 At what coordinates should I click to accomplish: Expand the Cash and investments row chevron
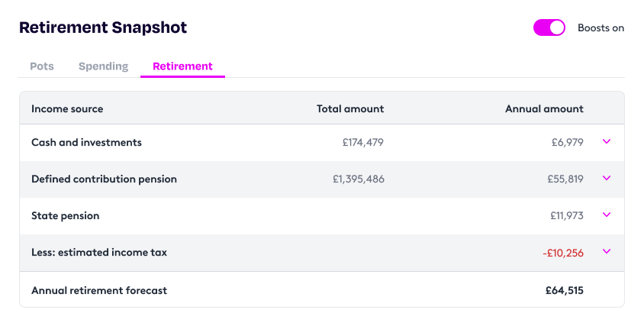click(607, 142)
